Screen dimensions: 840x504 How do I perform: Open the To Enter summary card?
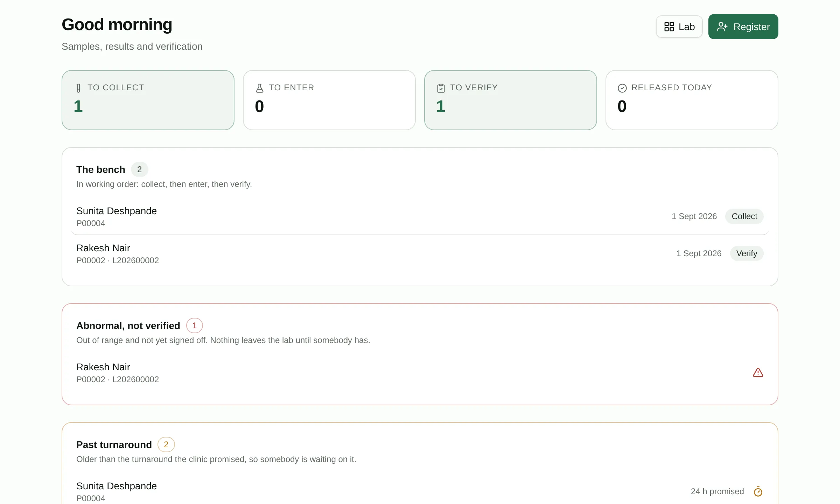click(329, 100)
